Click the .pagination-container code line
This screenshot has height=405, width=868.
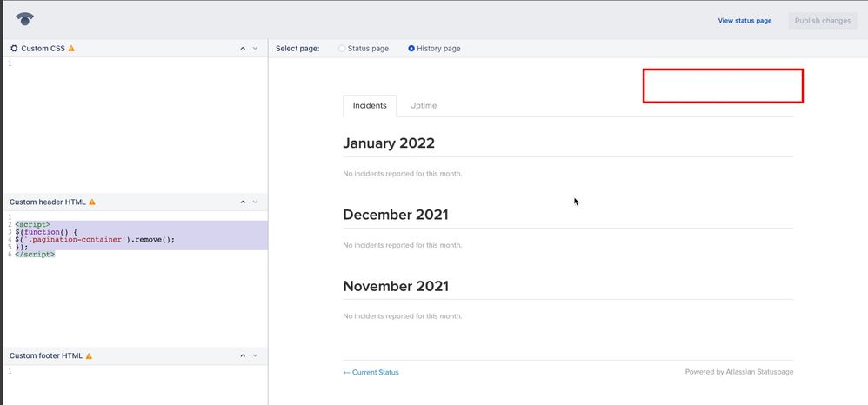point(95,240)
